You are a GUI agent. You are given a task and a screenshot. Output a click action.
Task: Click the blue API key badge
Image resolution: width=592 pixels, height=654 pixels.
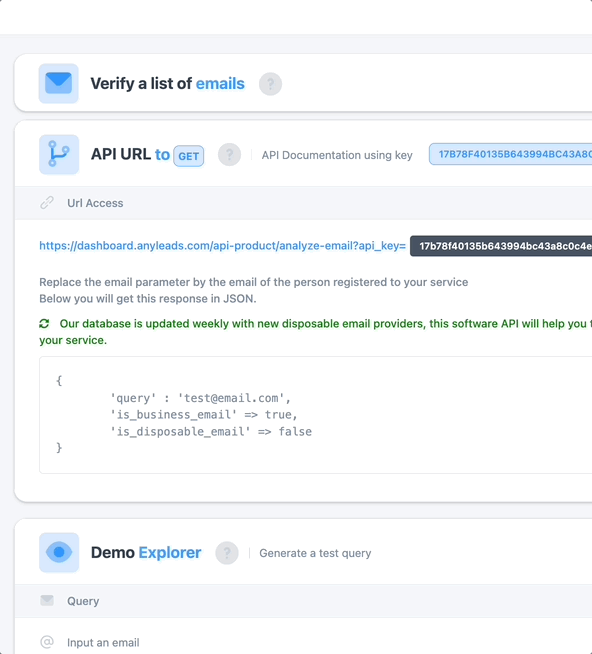coord(511,154)
